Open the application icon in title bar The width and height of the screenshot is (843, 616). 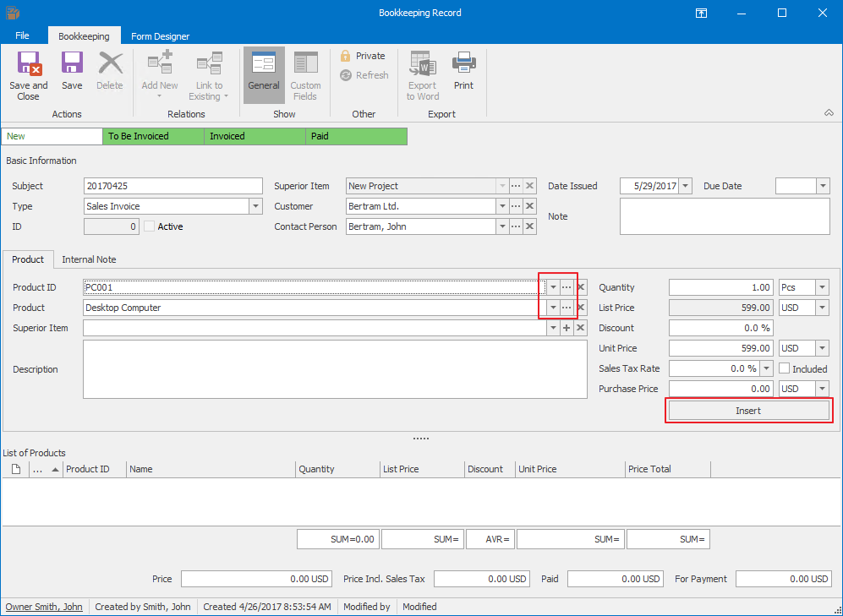13,13
